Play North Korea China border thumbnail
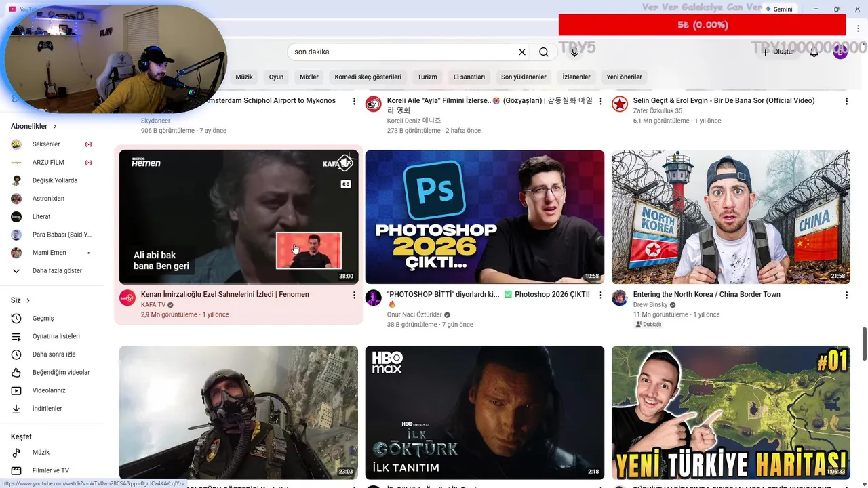 coord(730,217)
